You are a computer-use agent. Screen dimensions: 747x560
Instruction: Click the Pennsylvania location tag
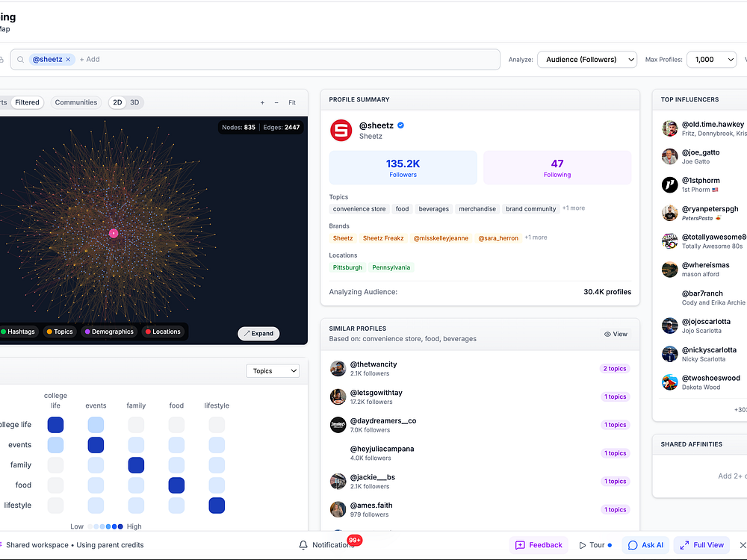391,267
